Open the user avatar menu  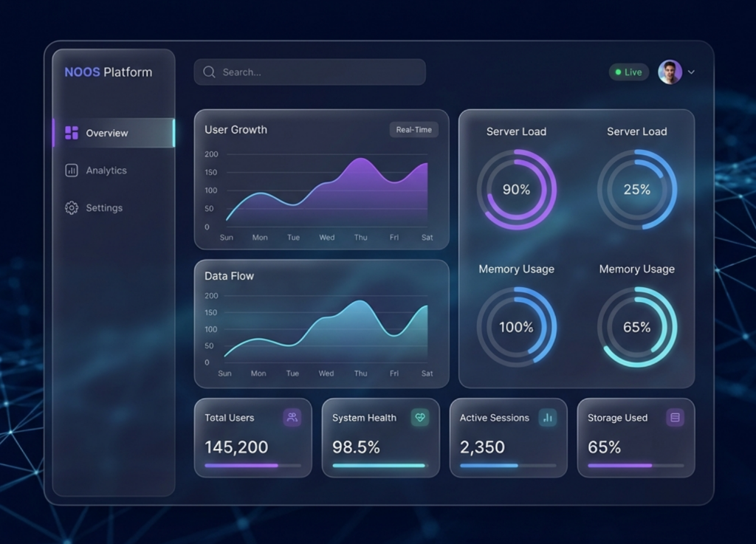pos(670,72)
